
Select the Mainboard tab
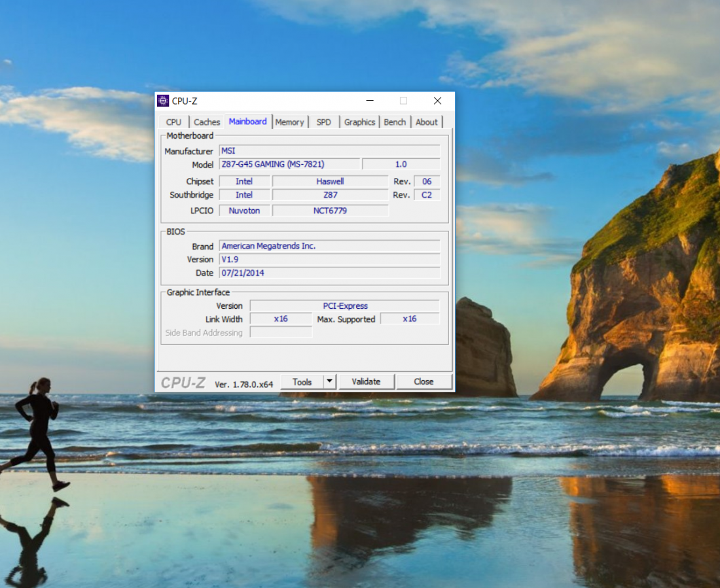pyautogui.click(x=247, y=122)
